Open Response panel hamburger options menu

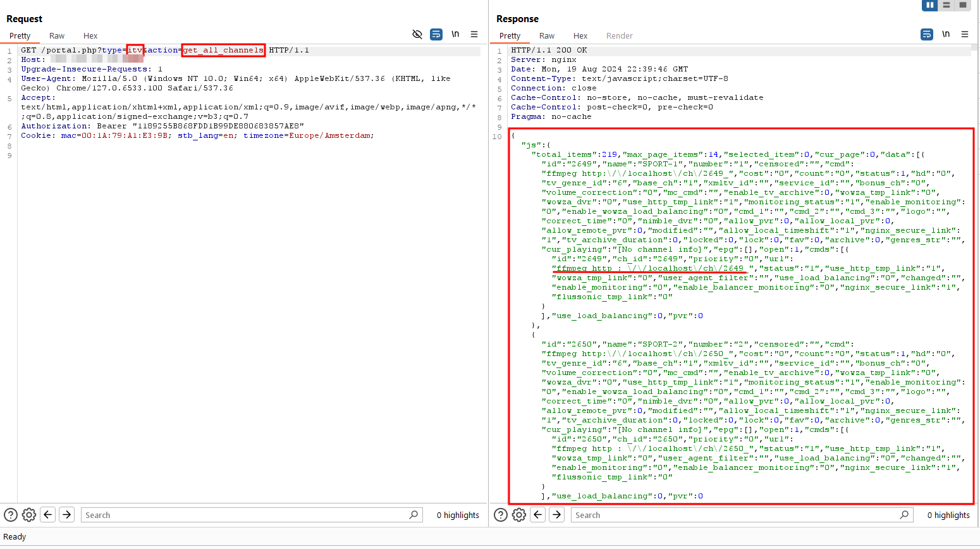(965, 34)
